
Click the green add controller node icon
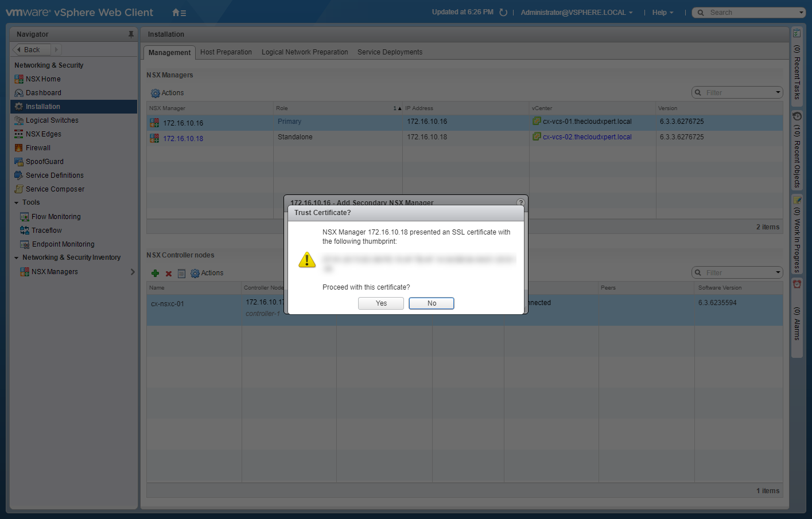155,274
